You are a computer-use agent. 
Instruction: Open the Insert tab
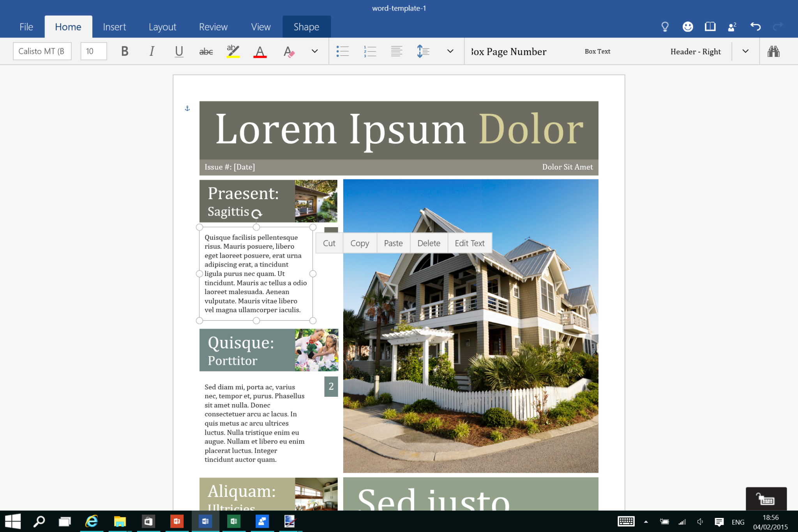click(x=114, y=27)
